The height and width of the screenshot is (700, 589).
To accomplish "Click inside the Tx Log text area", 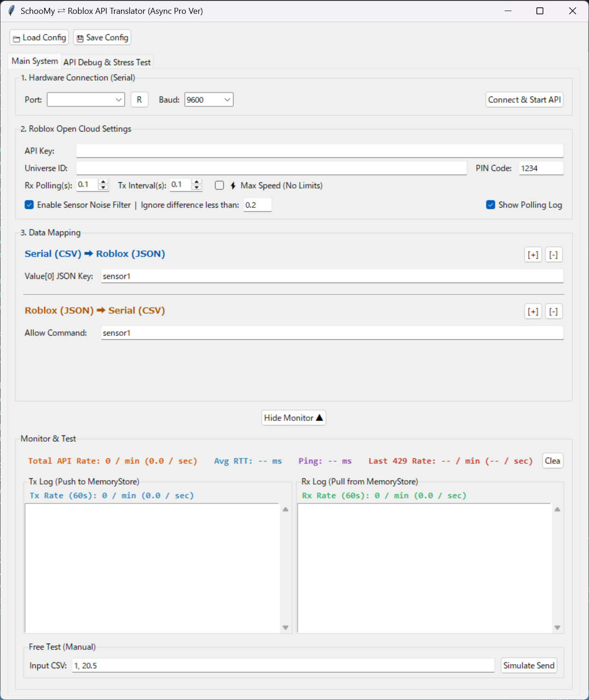I will point(152,568).
